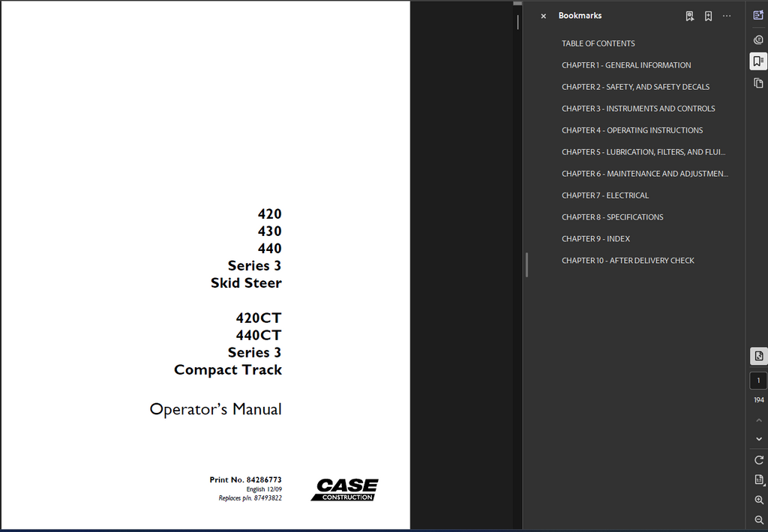768x532 pixels.
Task: Click the 'Skid Steer' heading text
Action: tap(246, 283)
